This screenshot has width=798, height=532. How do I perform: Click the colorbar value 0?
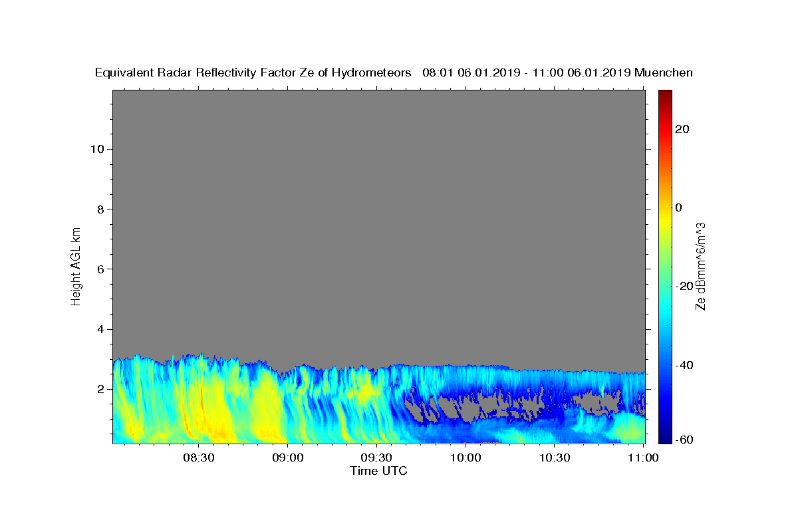(x=679, y=207)
